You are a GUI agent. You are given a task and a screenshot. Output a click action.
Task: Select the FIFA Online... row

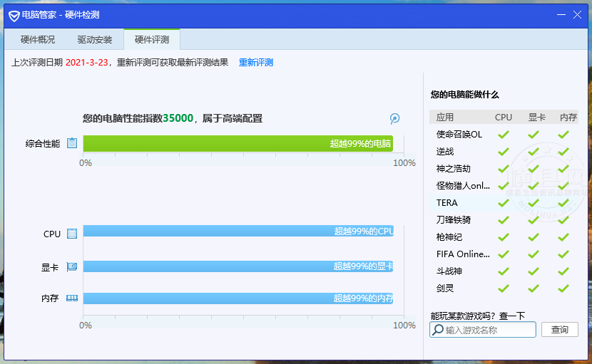(504, 254)
